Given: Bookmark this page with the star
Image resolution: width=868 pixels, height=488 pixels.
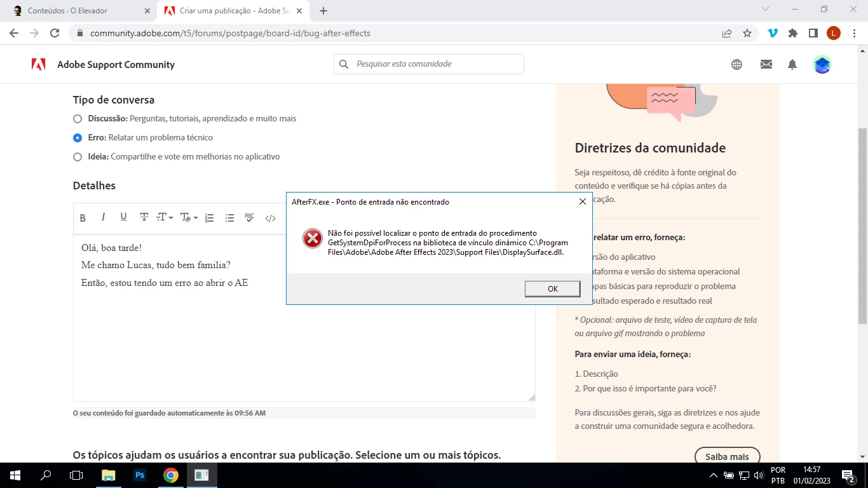Looking at the screenshot, I should click(747, 33).
